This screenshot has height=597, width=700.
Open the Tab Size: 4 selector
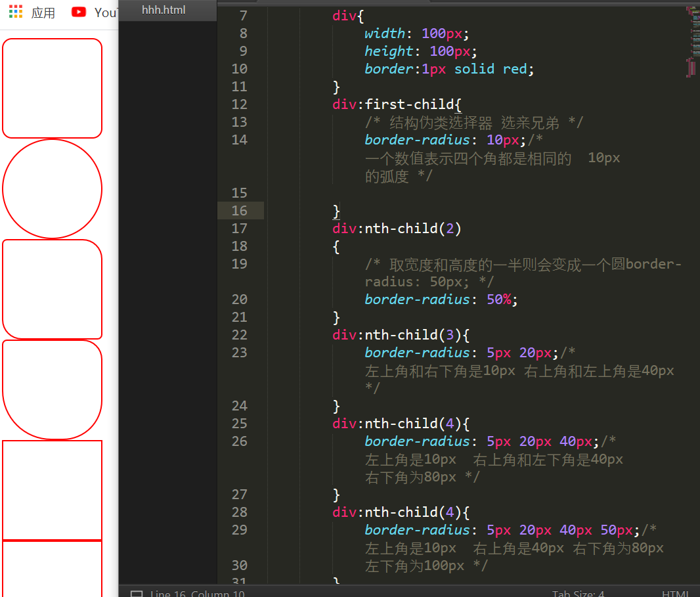click(578, 594)
